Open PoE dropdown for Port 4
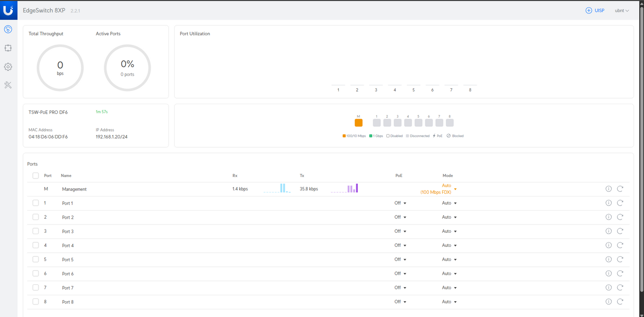The image size is (644, 317). pyautogui.click(x=400, y=245)
